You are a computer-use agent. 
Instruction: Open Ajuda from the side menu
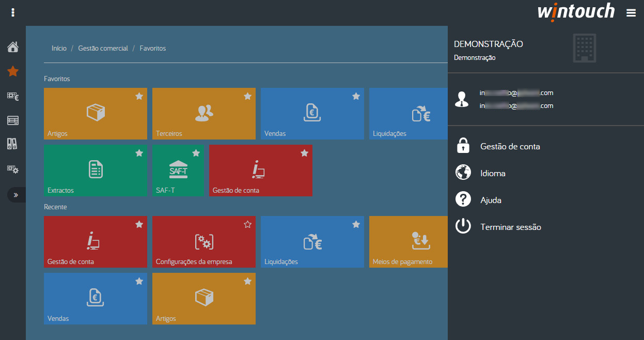(x=491, y=200)
